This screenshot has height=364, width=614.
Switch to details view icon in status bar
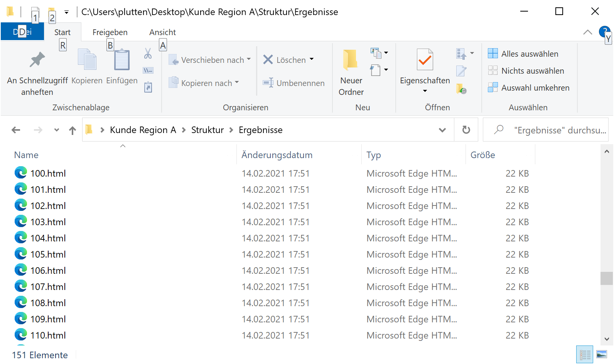click(585, 354)
